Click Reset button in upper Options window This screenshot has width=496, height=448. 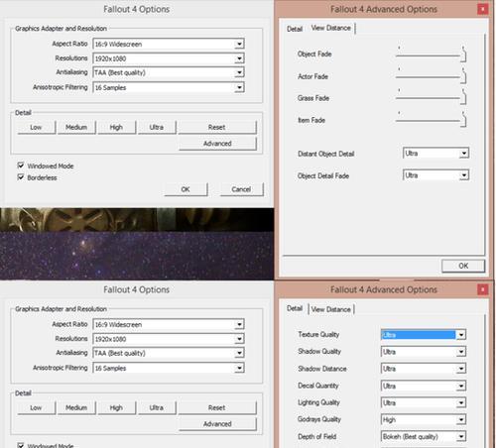(x=217, y=127)
